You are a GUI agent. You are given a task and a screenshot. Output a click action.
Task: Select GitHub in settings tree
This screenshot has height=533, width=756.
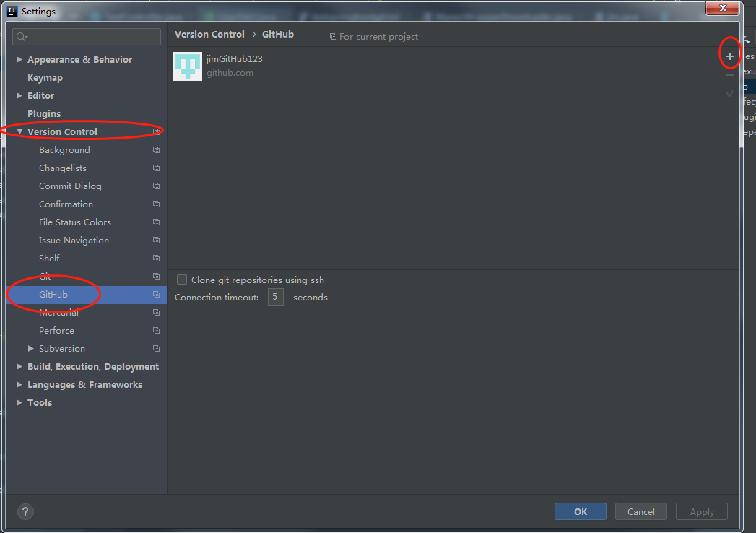(53, 294)
